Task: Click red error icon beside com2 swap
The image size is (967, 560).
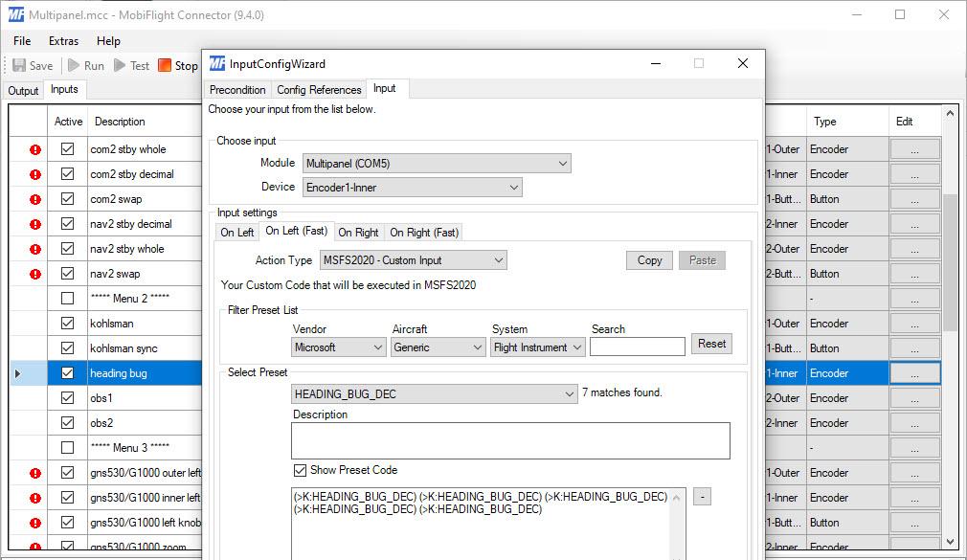Action: [35, 199]
